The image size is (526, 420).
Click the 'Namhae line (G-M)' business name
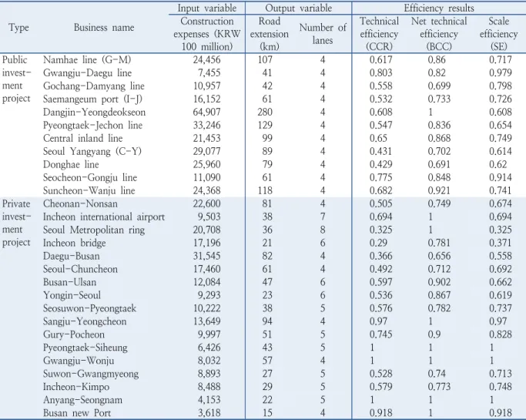click(x=87, y=60)
